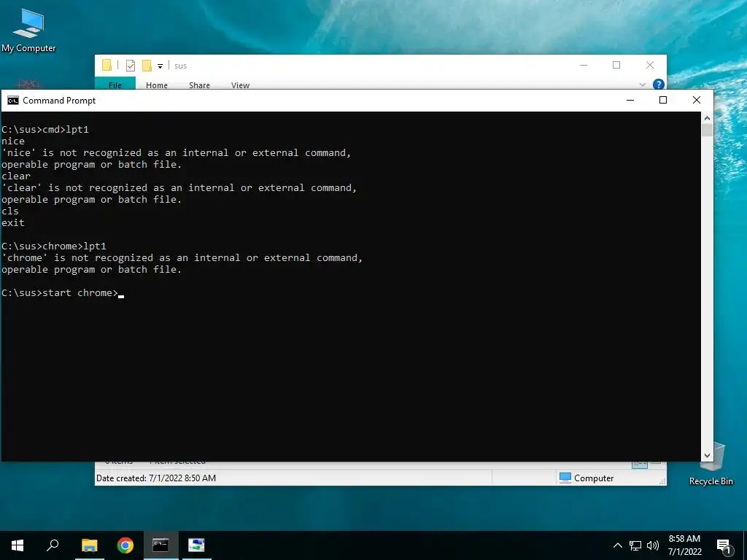Click the Explorer folder icon in title bar
This screenshot has height=560, width=747.
pyautogui.click(x=107, y=65)
